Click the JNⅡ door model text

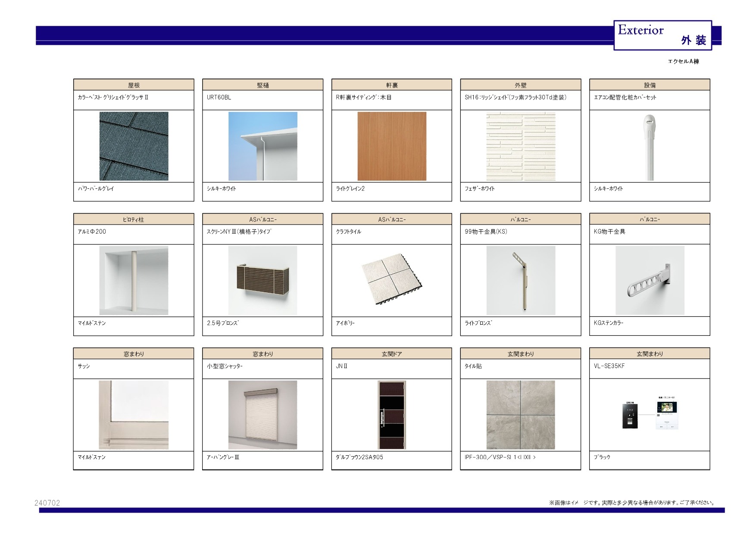[x=342, y=366]
